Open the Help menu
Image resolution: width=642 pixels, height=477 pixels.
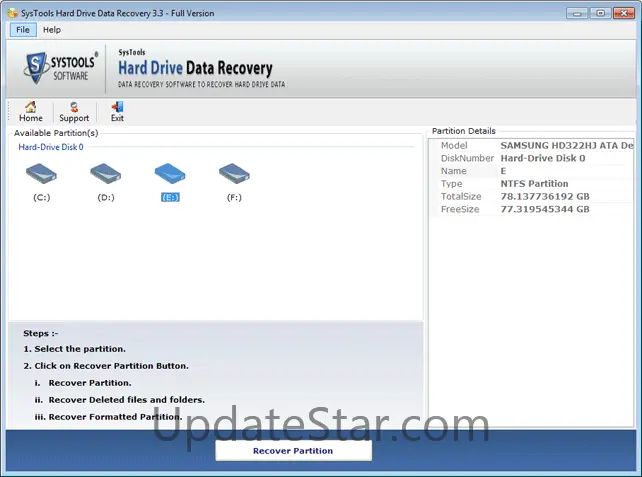52,30
